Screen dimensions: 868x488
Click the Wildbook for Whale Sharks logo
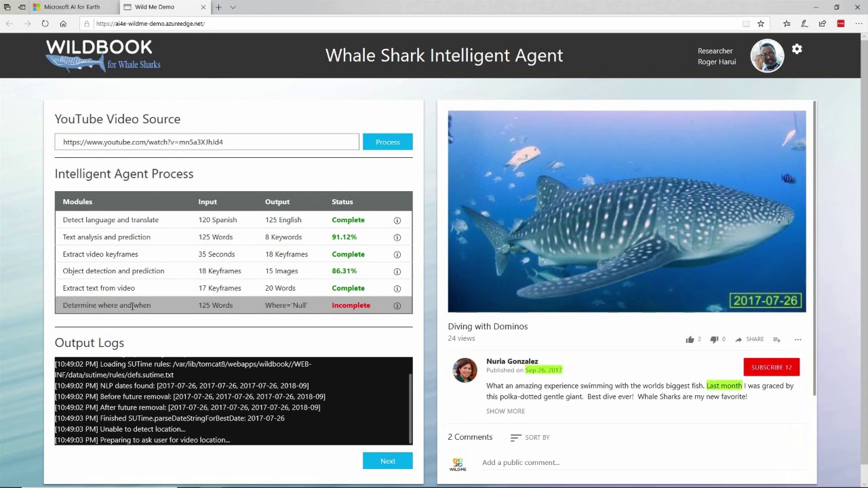(x=103, y=56)
